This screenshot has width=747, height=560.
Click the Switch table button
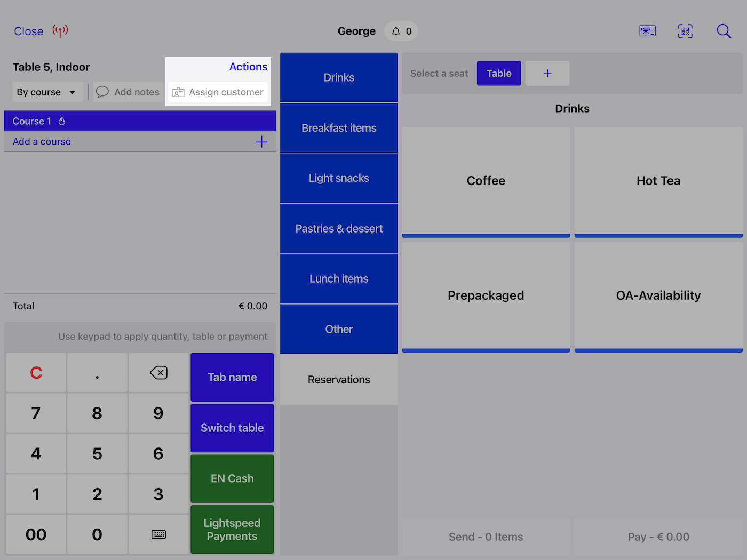(232, 428)
